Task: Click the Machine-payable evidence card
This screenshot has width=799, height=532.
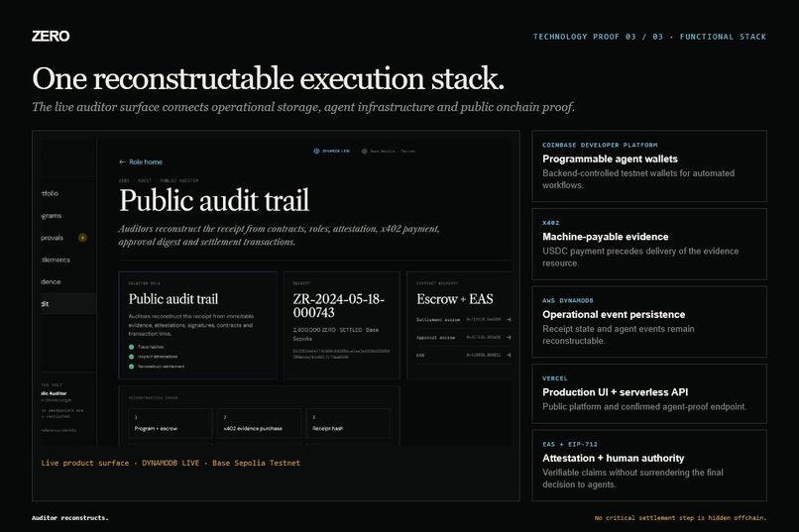Action: point(649,244)
